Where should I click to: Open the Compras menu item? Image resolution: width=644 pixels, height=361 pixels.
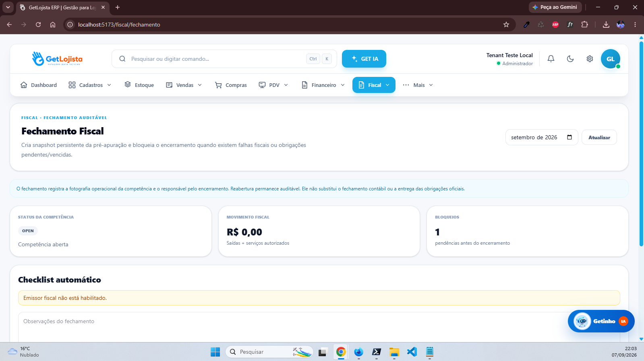point(231,85)
